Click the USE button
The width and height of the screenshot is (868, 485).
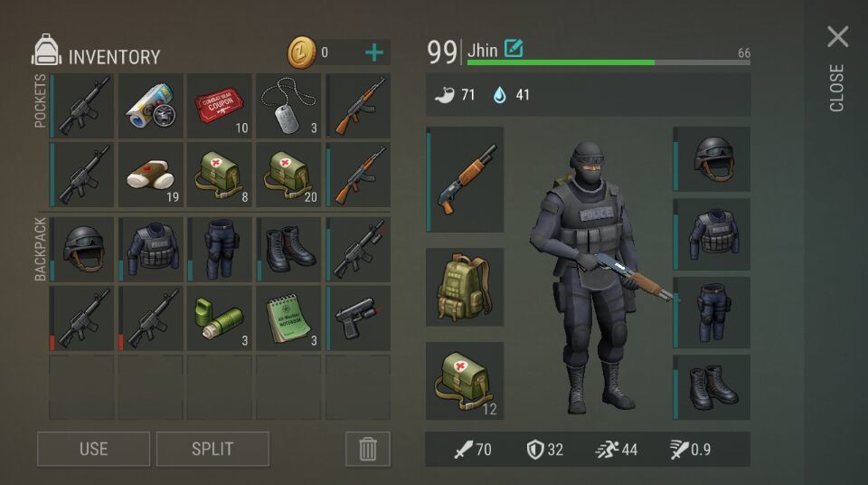(93, 449)
